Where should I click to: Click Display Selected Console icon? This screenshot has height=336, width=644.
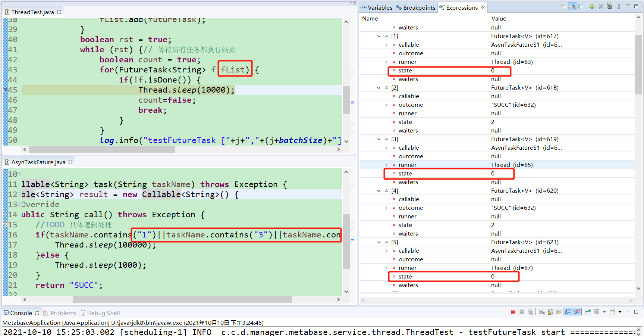597,312
